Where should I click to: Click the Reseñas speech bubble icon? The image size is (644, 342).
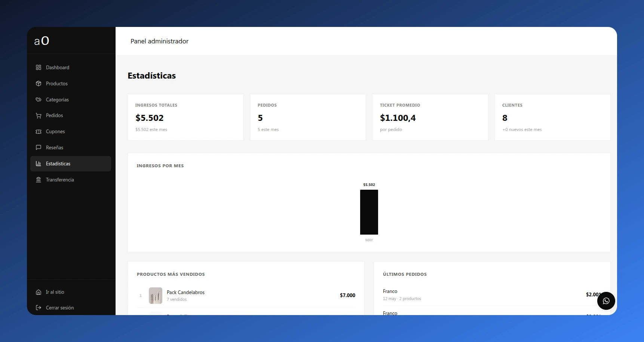click(39, 147)
